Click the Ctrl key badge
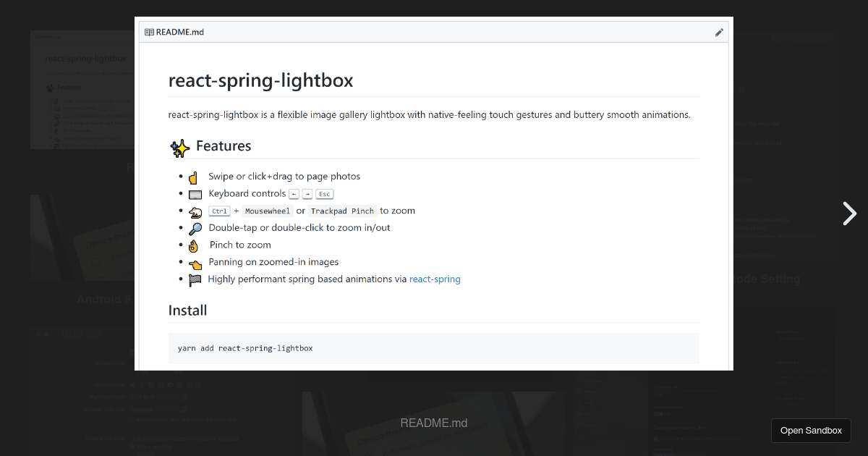Viewport: 868px width, 456px height. point(219,211)
